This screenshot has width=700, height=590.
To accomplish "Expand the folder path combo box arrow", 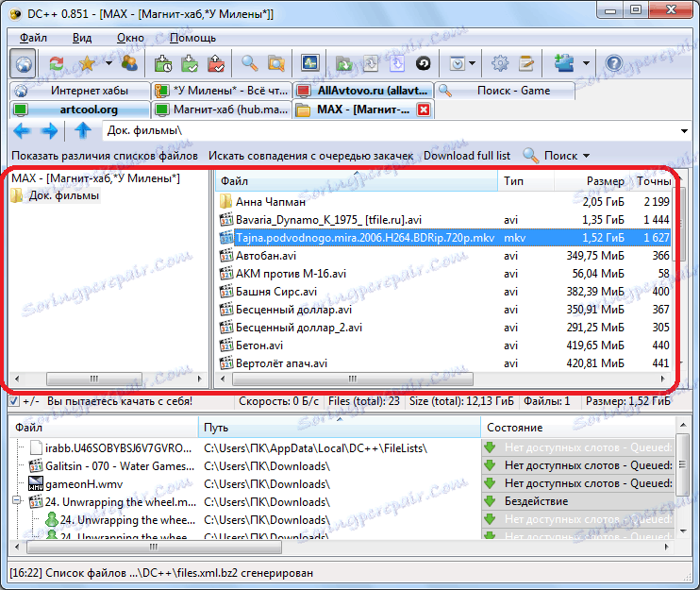I will 684,131.
